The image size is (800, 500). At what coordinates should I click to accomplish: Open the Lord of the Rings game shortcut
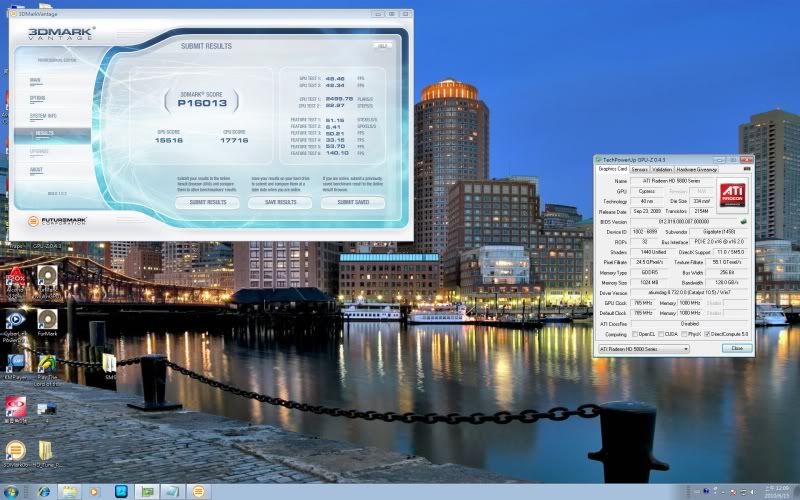click(x=47, y=370)
